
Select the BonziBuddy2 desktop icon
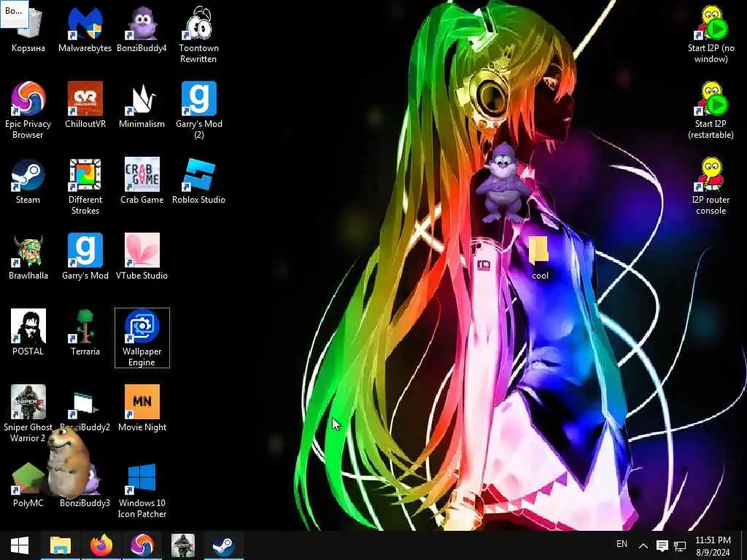(x=85, y=408)
